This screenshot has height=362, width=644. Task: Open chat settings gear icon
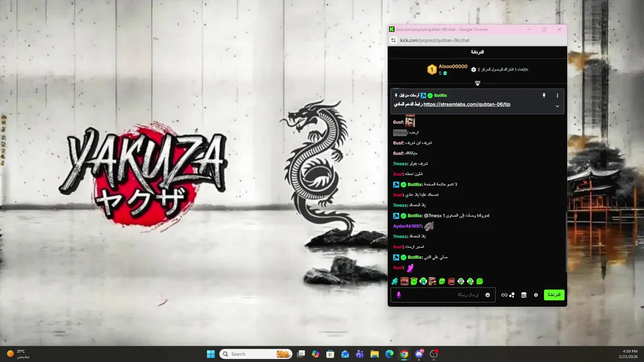tap(536, 295)
